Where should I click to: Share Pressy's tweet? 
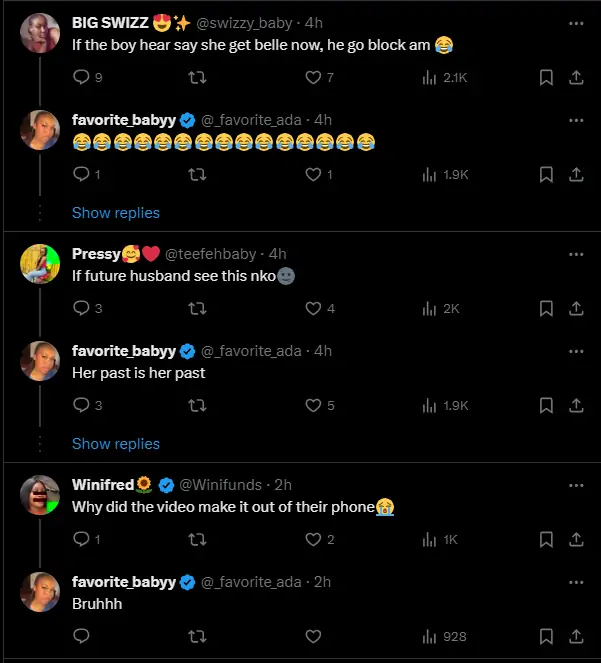pyautogui.click(x=576, y=308)
